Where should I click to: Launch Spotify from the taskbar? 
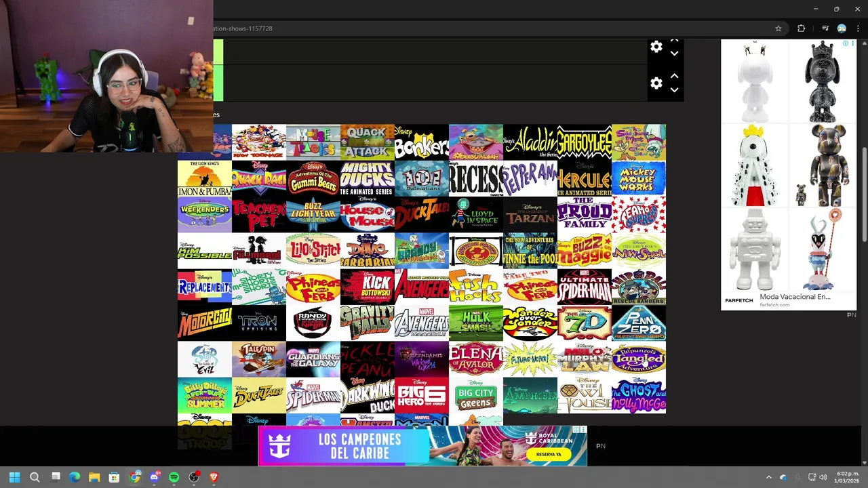point(174,477)
